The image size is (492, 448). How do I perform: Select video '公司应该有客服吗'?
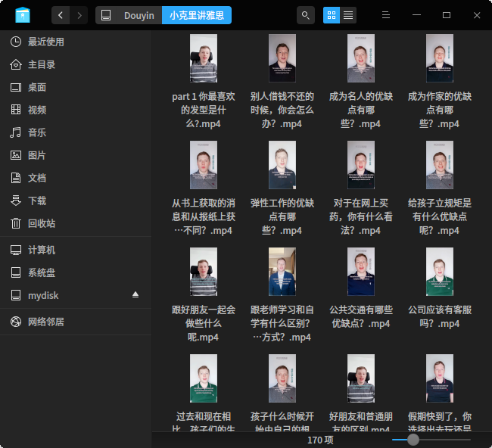tap(440, 288)
